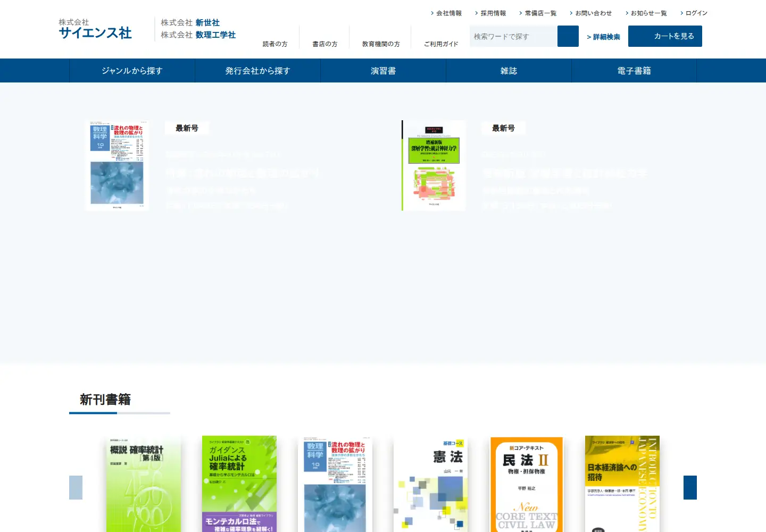Screen dimensions: 766x532
Task: Open ご利用ガイド
Action: (x=441, y=44)
